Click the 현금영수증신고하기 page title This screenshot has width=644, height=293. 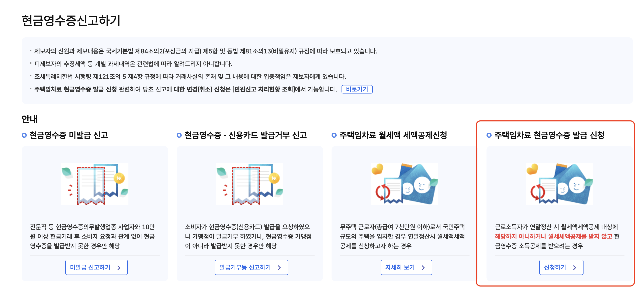tap(71, 21)
